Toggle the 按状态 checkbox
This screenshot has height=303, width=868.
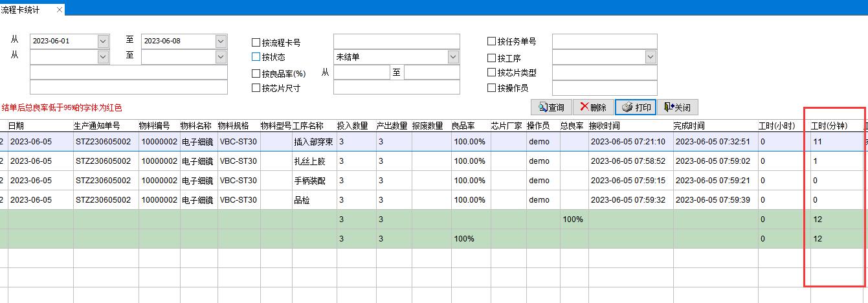pyautogui.click(x=256, y=58)
